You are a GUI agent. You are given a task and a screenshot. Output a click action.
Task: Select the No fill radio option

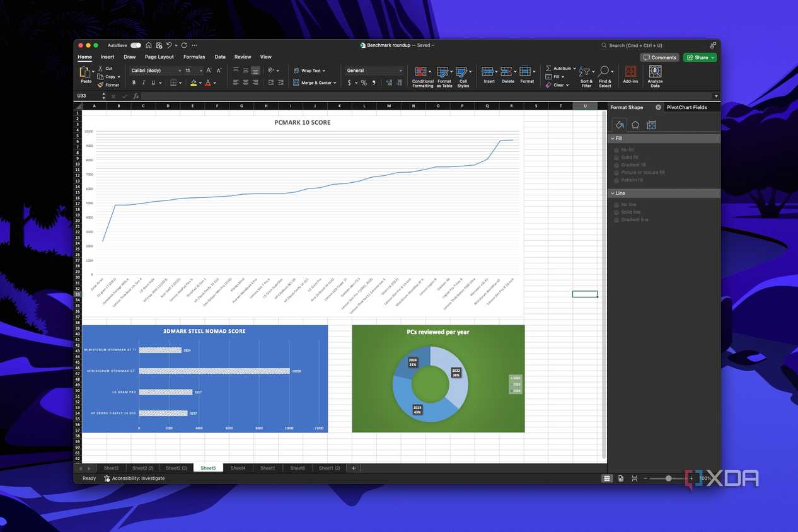[x=616, y=150]
